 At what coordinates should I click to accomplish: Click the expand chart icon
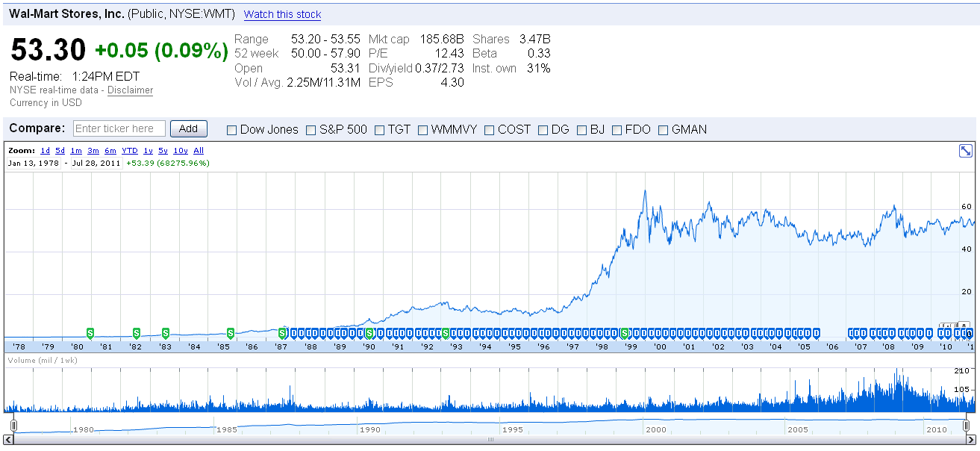(x=965, y=151)
